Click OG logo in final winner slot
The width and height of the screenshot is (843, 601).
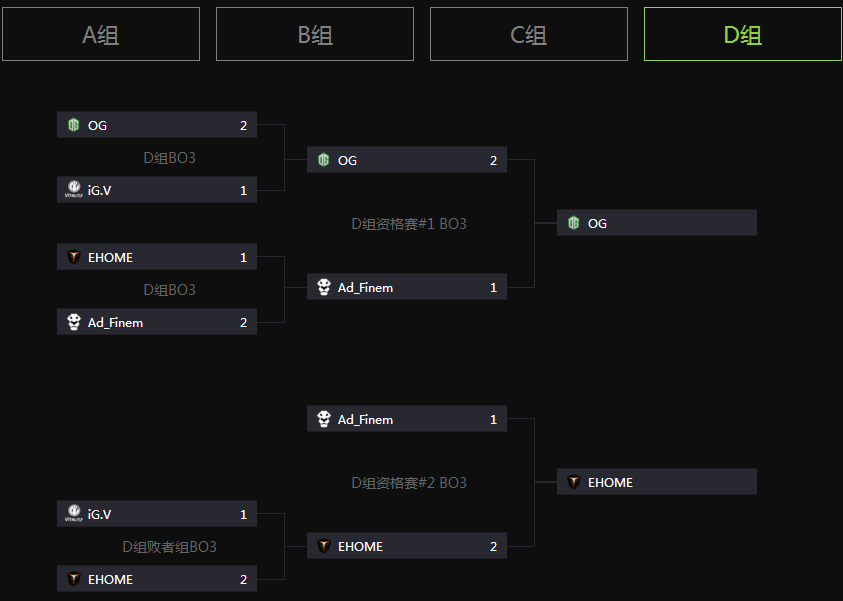point(574,223)
